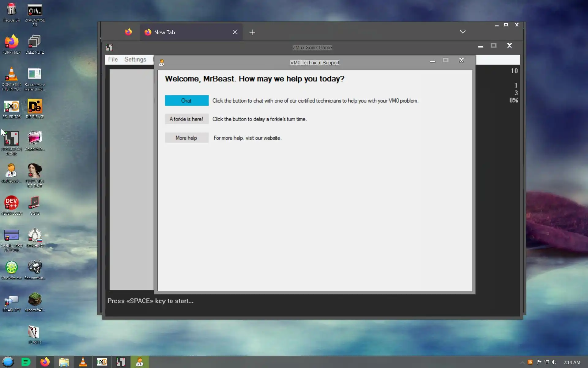Open a new Firefox tab with plus
Screen dimensions: 588x368
[252, 32]
